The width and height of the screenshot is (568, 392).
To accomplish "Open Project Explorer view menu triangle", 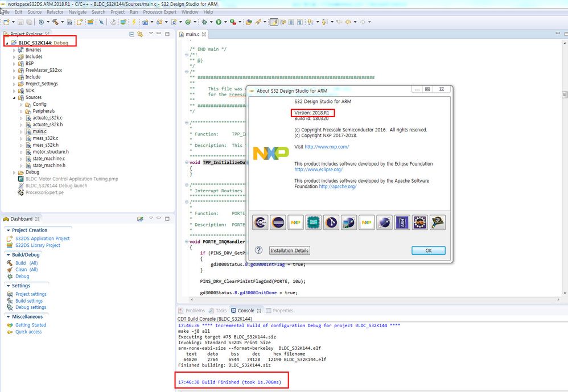I will coord(151,34).
